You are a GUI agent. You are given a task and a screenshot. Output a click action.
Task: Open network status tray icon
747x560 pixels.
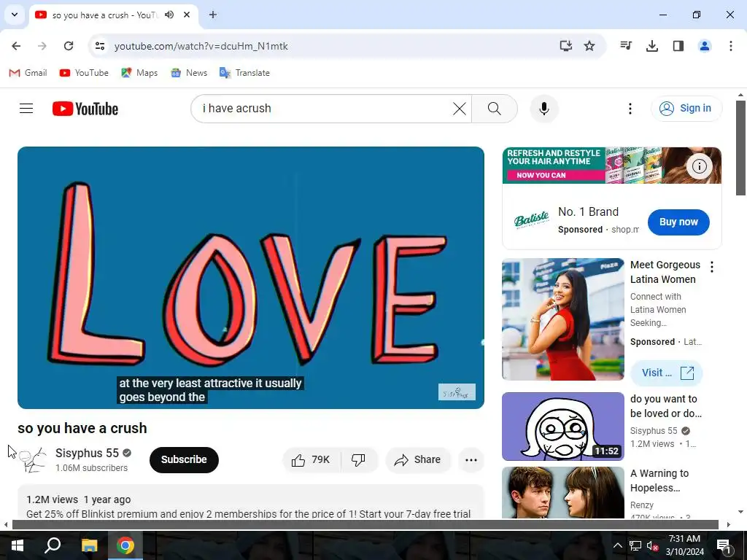tap(635, 545)
